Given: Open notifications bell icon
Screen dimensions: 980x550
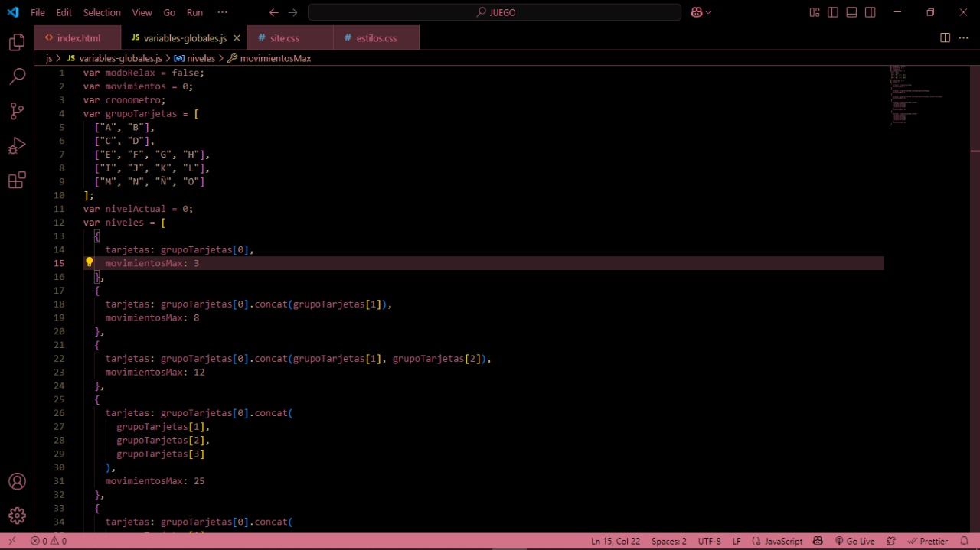Looking at the screenshot, I should (965, 541).
